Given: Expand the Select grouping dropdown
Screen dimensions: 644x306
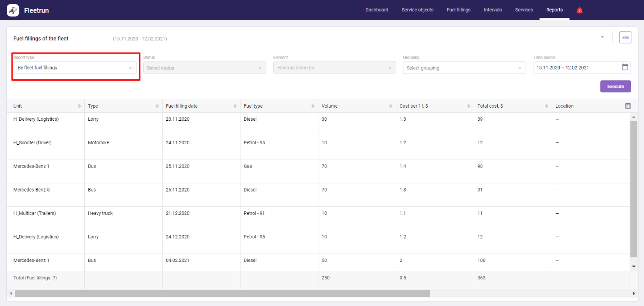Looking at the screenshot, I should (x=464, y=68).
